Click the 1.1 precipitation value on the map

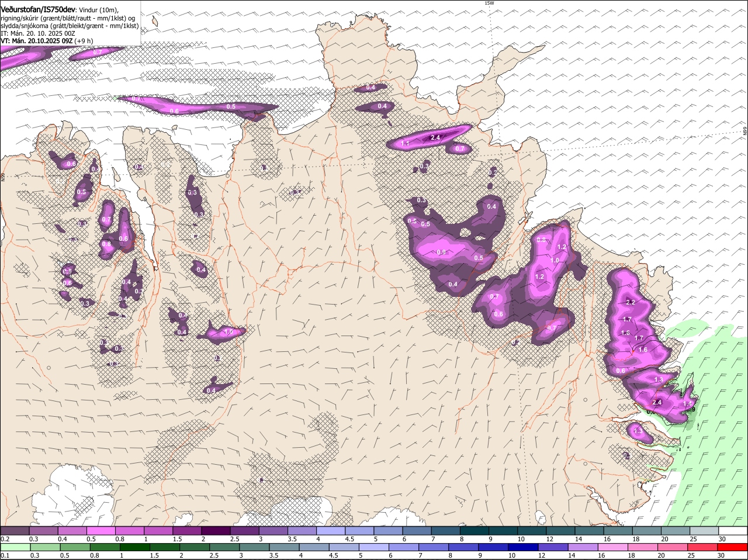[405, 143]
